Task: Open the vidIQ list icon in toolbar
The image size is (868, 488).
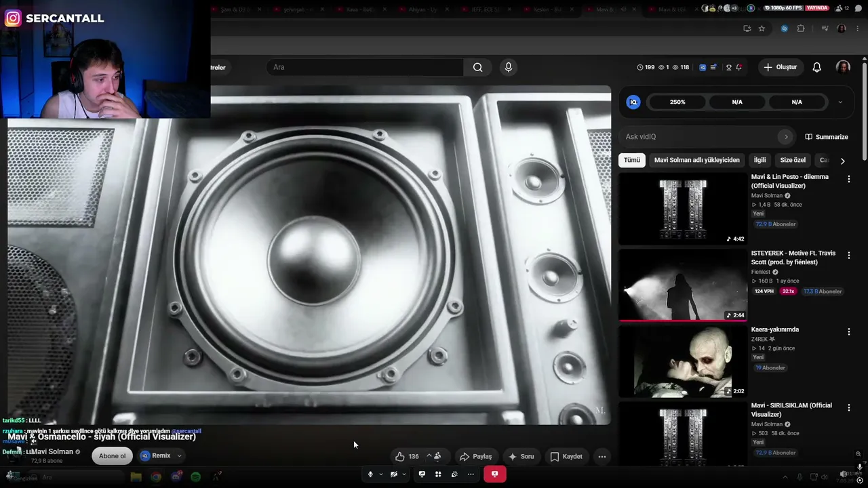Action: tap(713, 67)
